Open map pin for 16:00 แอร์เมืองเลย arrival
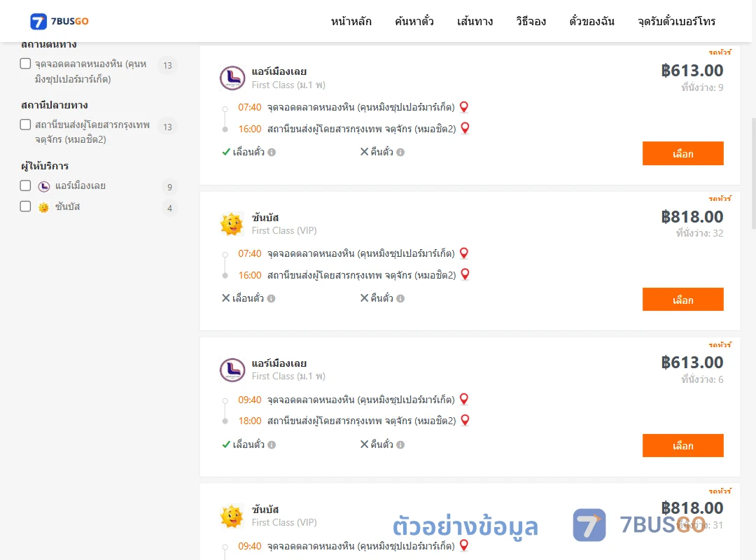This screenshot has height=560, width=756. [x=465, y=128]
